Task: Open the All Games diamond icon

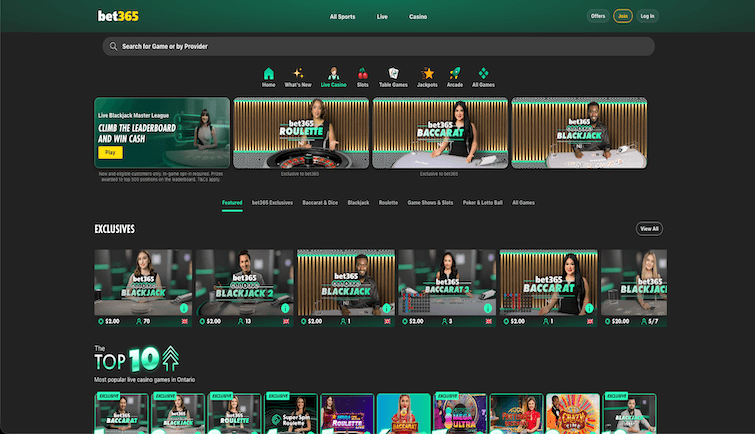Action: (483, 73)
